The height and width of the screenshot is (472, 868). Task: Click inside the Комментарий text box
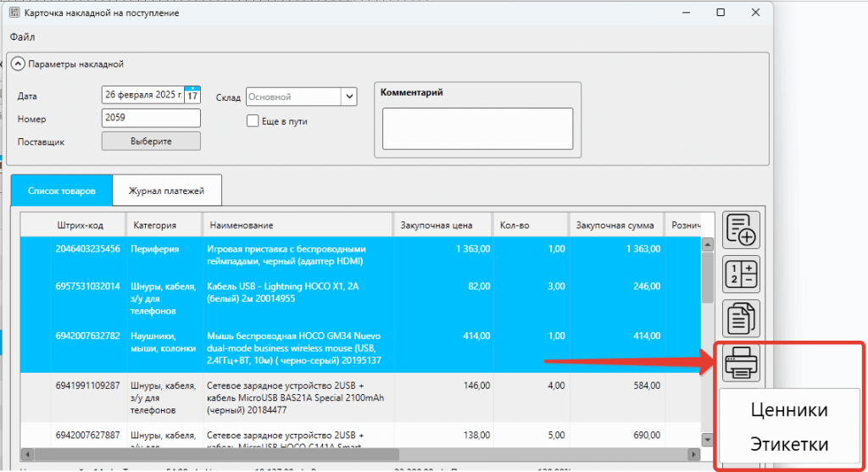[x=477, y=128]
